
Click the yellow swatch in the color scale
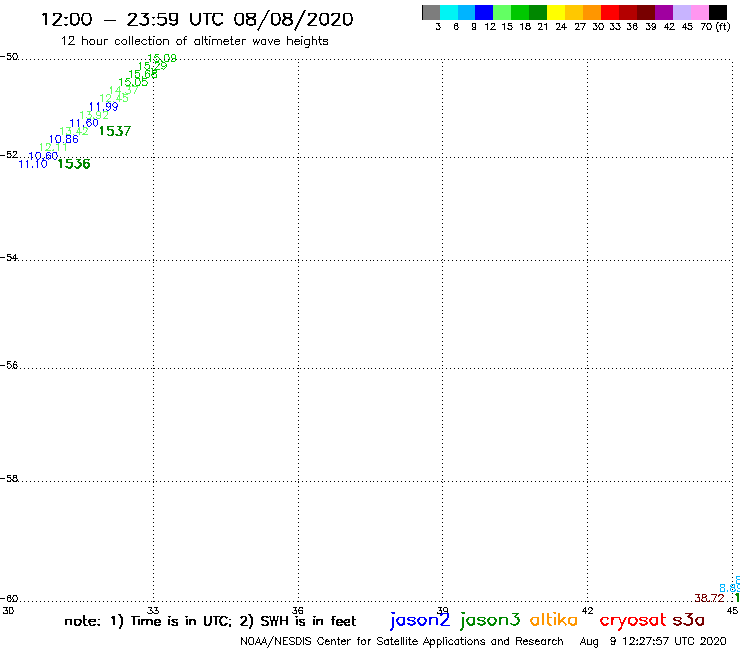pos(556,12)
